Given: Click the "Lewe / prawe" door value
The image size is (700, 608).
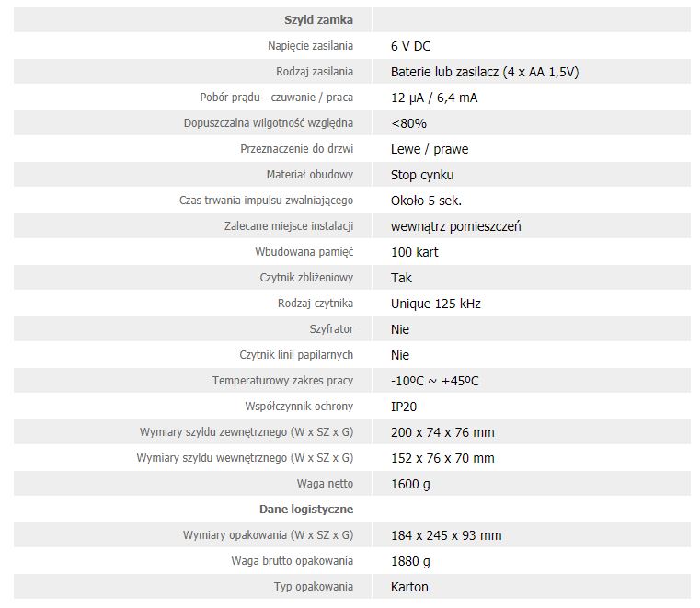Looking at the screenshot, I should pos(430,148).
